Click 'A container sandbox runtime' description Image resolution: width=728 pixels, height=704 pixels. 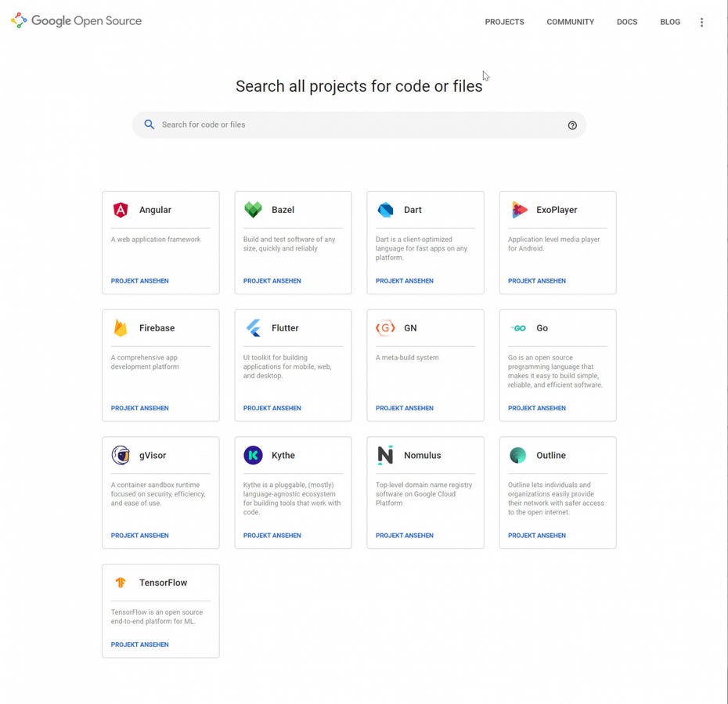[158, 494]
